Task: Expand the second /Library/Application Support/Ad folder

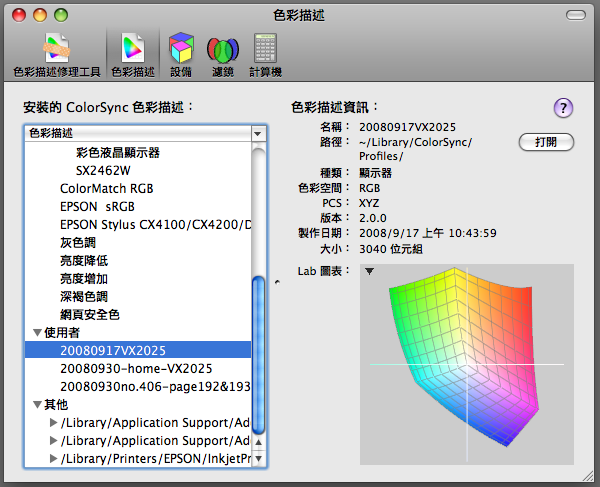Action: [x=54, y=440]
